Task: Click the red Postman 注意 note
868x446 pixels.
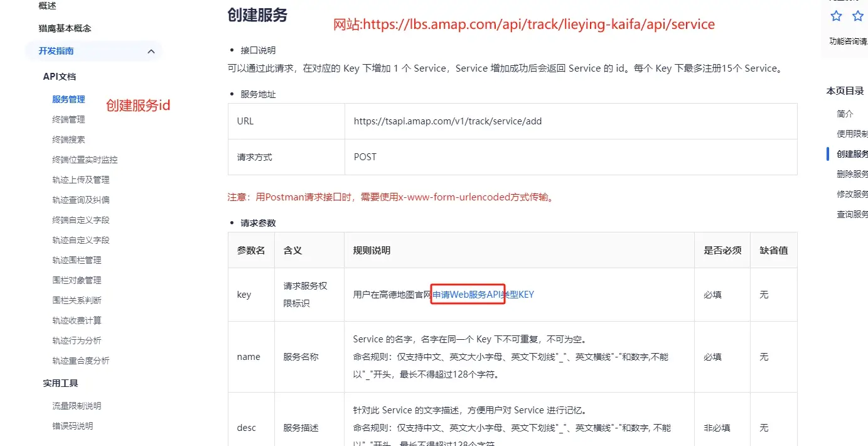Action: [x=390, y=197]
